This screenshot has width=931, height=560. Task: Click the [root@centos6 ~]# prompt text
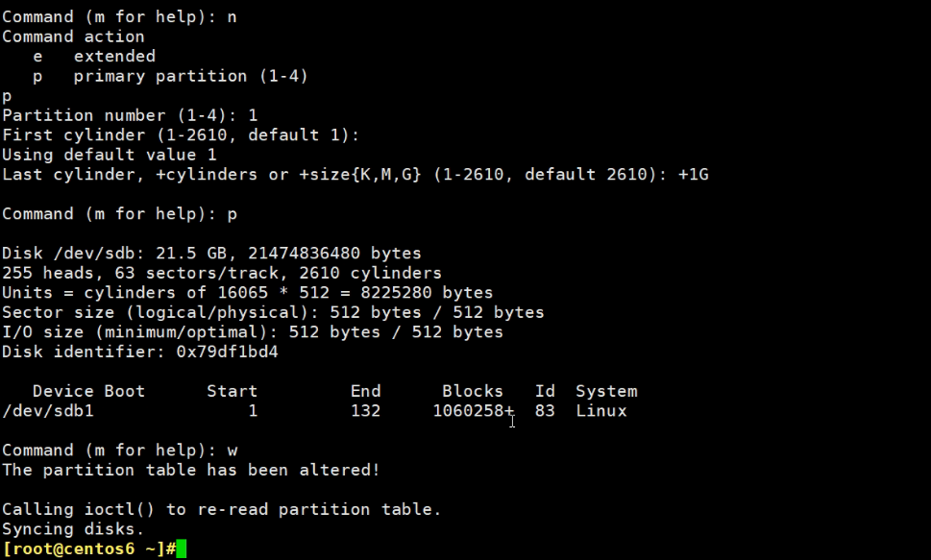[88, 548]
